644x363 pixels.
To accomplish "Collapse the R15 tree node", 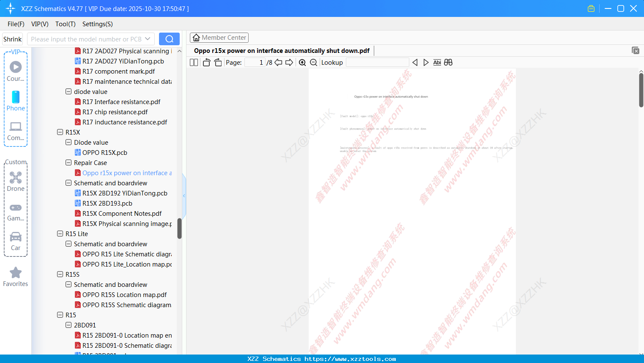I will click(x=60, y=315).
